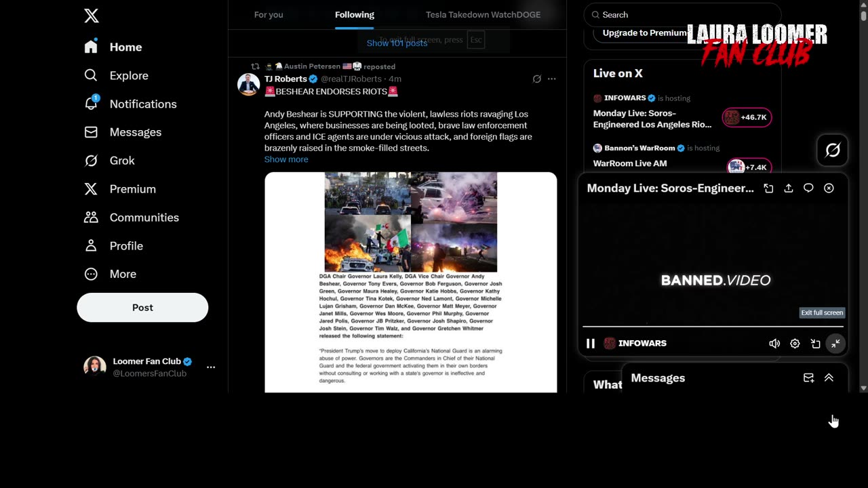The image size is (868, 488).
Task: Open the attached riot statement image
Action: click(411, 282)
